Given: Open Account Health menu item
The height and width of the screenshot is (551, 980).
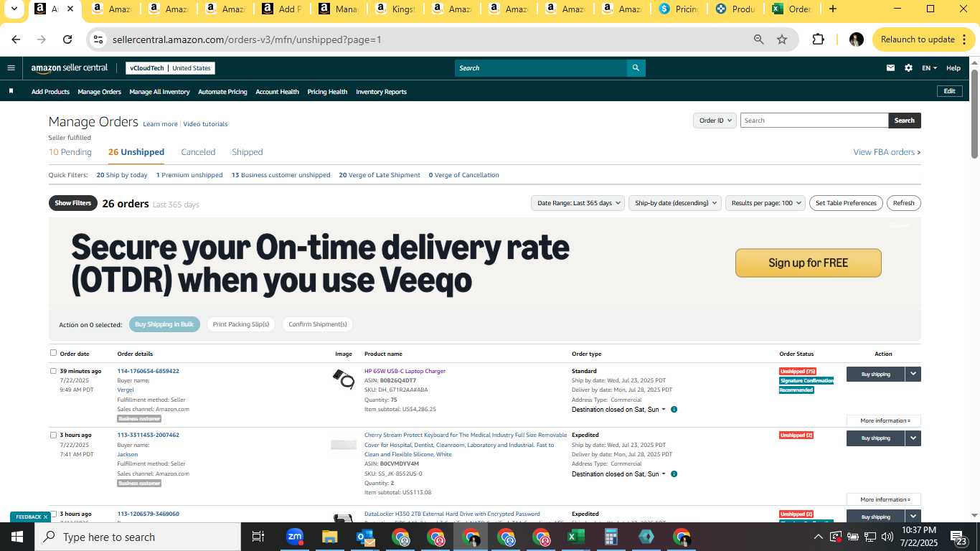Looking at the screenshot, I should 277,92.
